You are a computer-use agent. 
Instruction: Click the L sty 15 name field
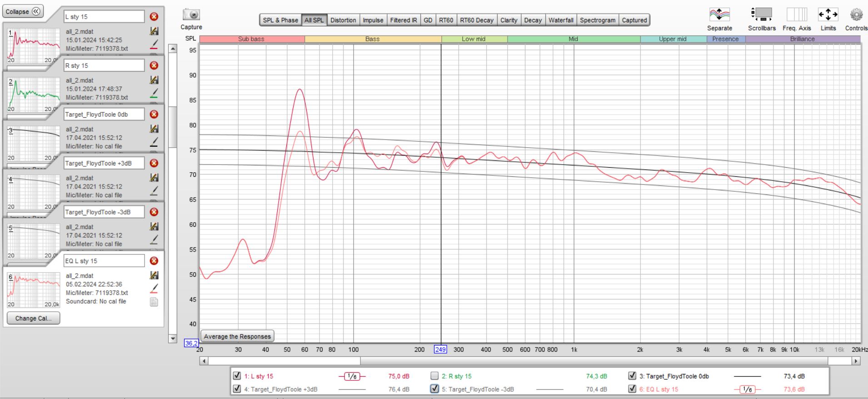104,16
